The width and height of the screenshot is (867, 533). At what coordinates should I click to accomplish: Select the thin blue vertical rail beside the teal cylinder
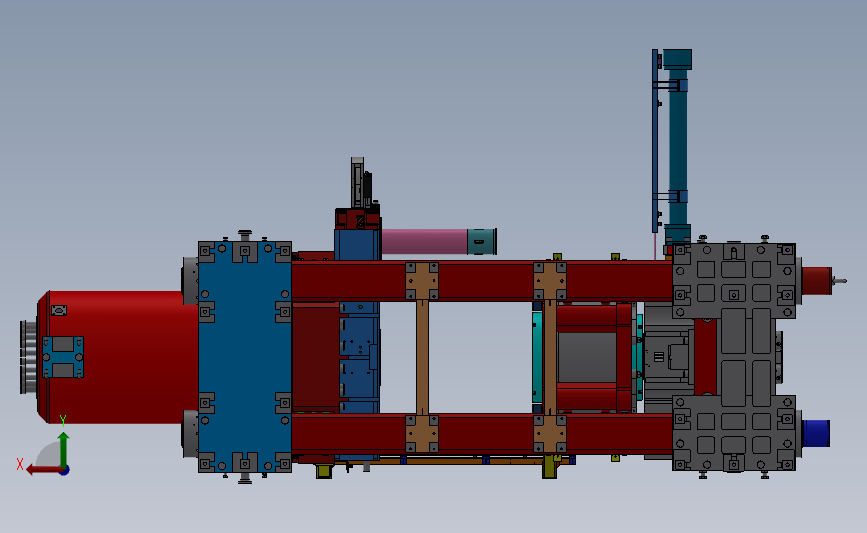tap(655, 141)
